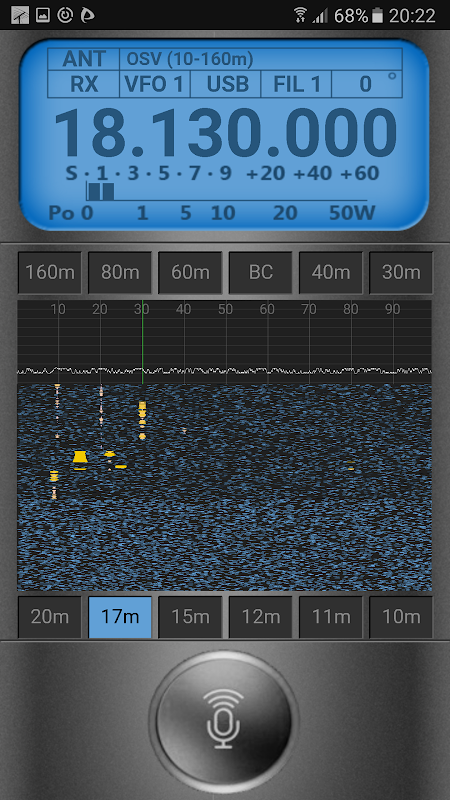This screenshot has height=800, width=450.
Task: Open the gallery notification in the status bar
Action: [43, 15]
